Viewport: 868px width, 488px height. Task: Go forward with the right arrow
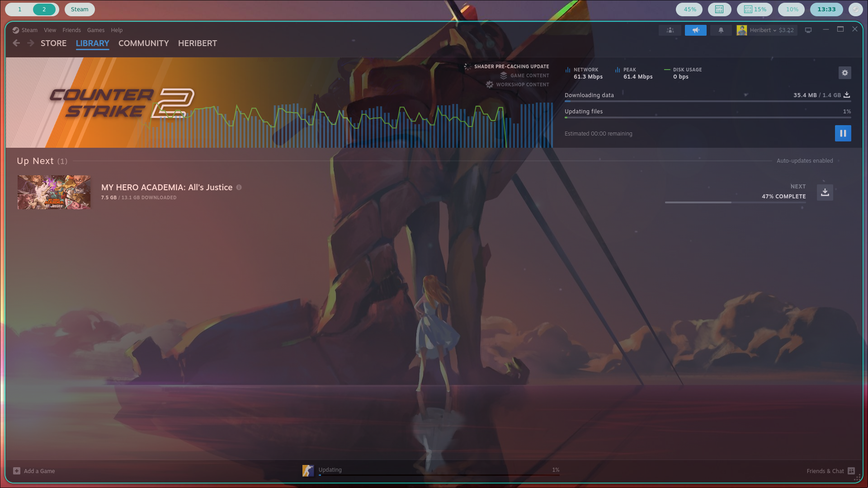tap(31, 43)
